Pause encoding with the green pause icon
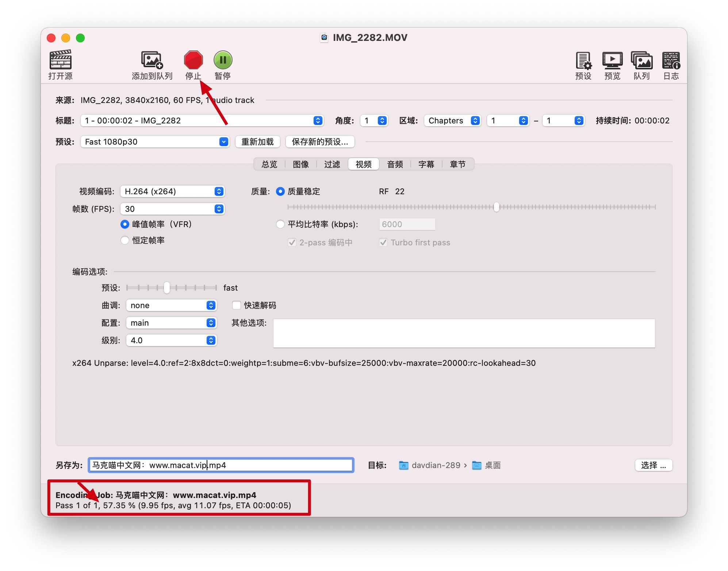The image size is (728, 571). click(x=223, y=60)
